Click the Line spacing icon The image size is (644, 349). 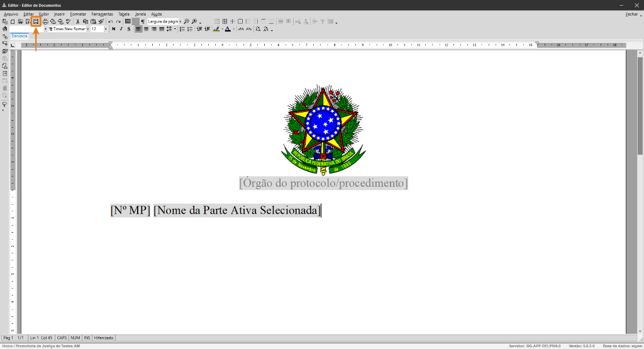169,29
